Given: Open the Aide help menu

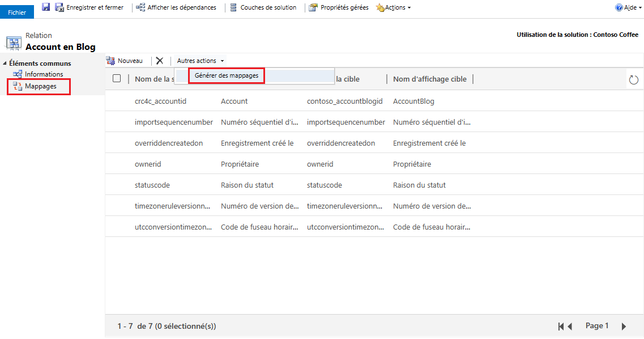Looking at the screenshot, I should [x=628, y=7].
